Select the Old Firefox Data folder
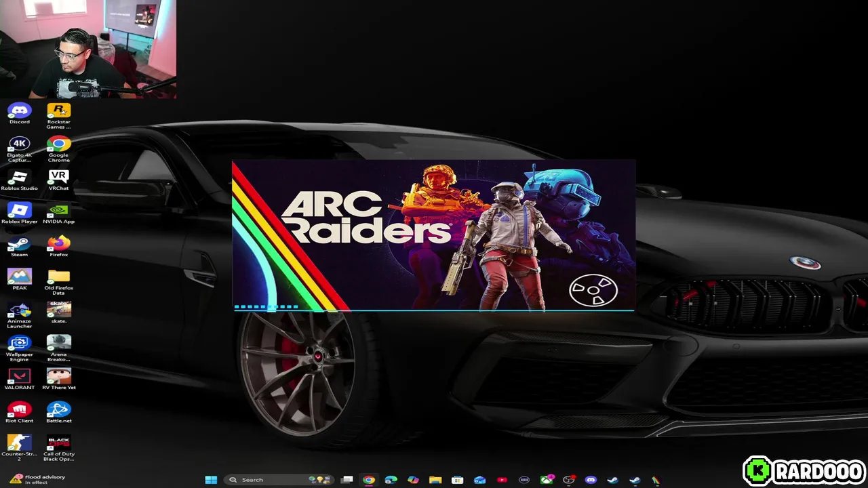Screen dimensions: 868x488 point(58,283)
